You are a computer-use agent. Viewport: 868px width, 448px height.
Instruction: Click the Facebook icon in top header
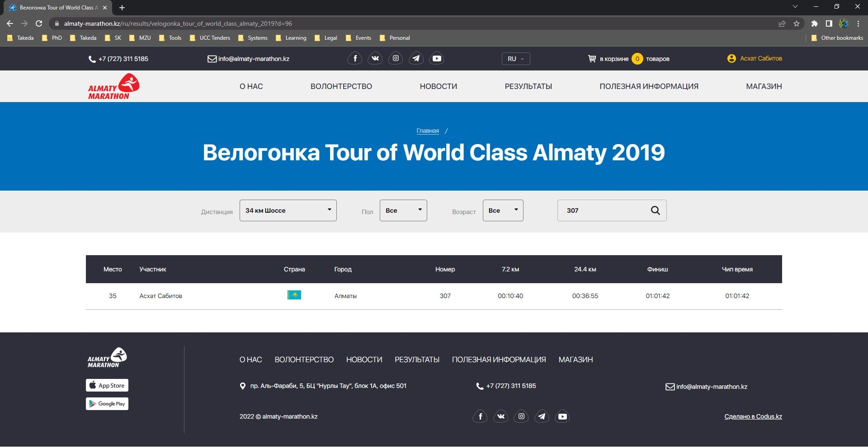point(355,59)
